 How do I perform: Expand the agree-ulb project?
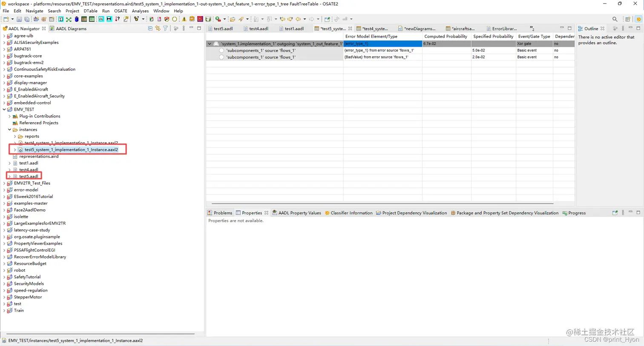(x=4, y=36)
